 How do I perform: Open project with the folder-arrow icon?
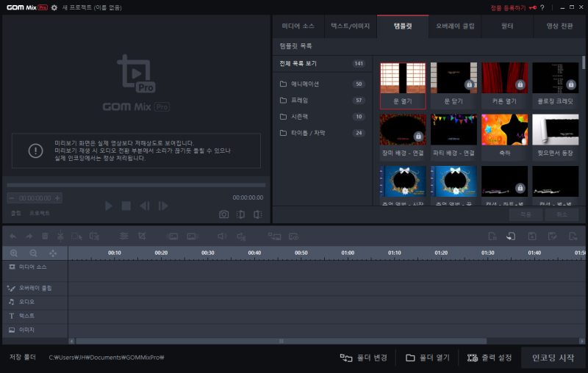tap(511, 236)
